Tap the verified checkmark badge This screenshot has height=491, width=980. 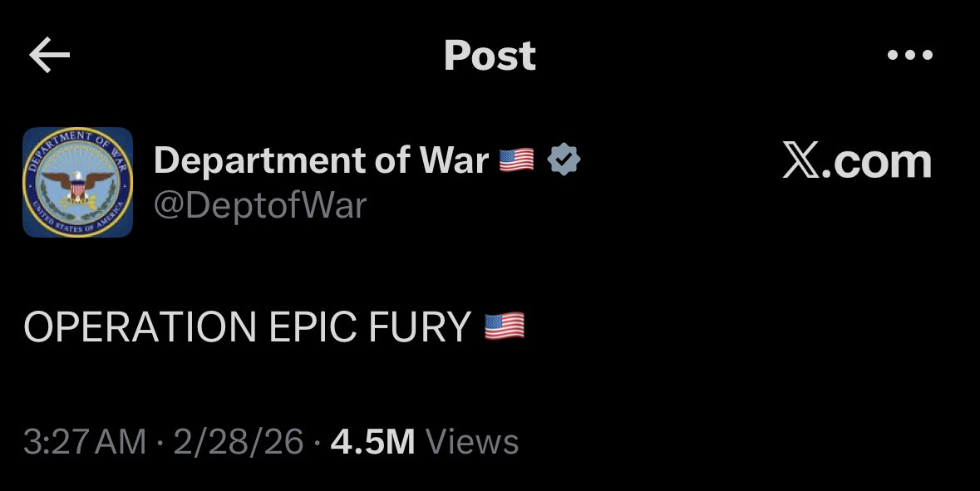pyautogui.click(x=564, y=159)
